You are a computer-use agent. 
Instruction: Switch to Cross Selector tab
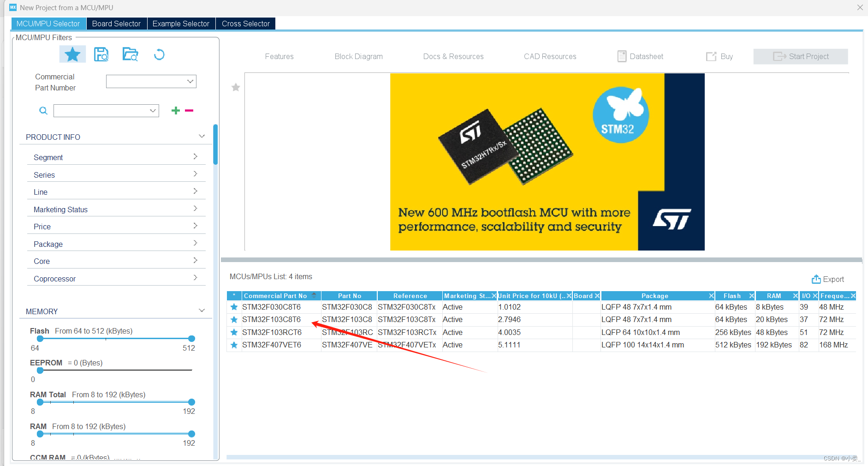245,24
